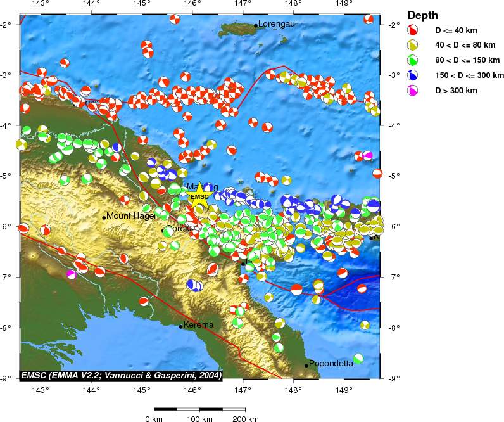Viewport: 504px width, 422px height.
Task: Click the 'D <= 40 km' legend label
Action: [x=456, y=30]
